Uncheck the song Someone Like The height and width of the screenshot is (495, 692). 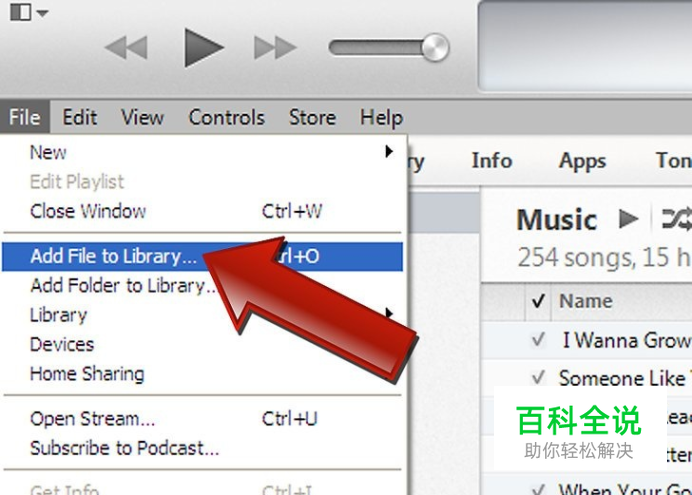click(x=538, y=378)
